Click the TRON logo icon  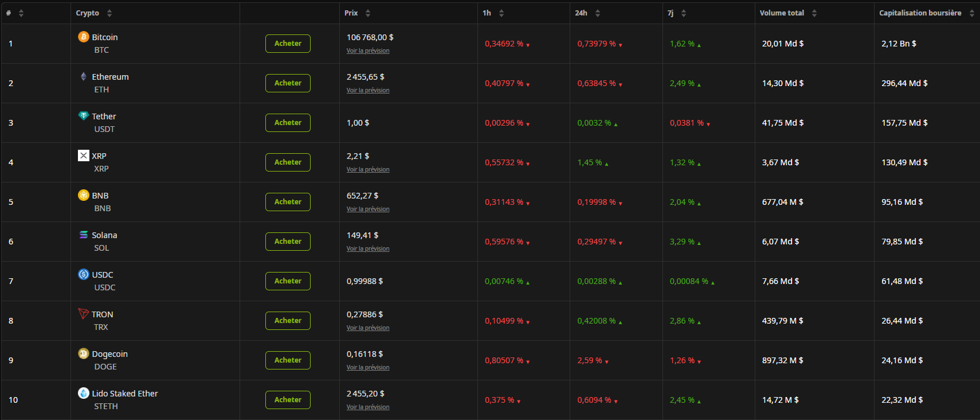point(84,314)
